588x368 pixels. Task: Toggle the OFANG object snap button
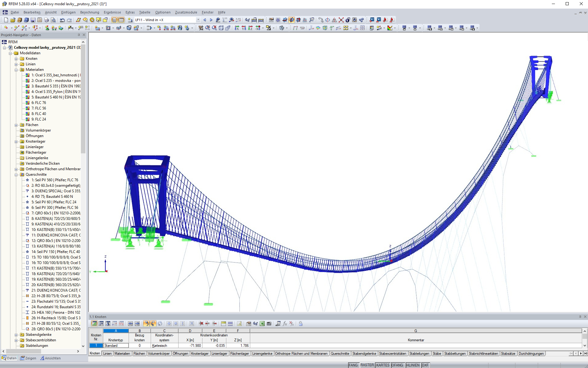397,365
